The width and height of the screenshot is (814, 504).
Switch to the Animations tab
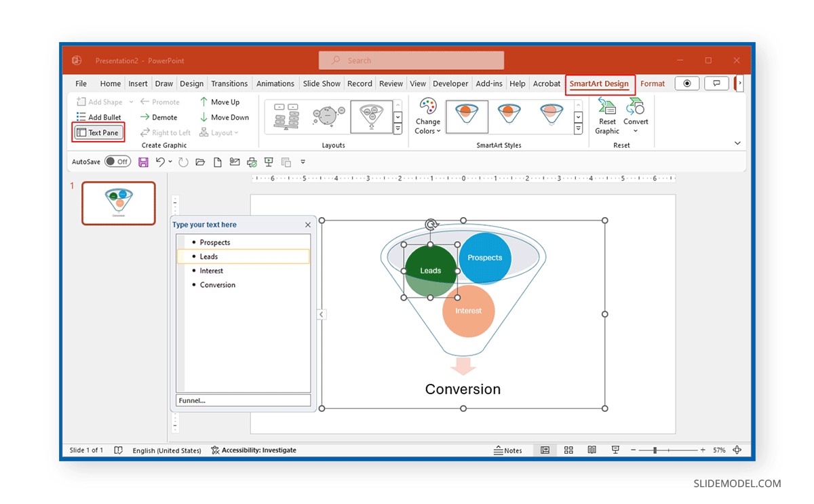tap(275, 83)
